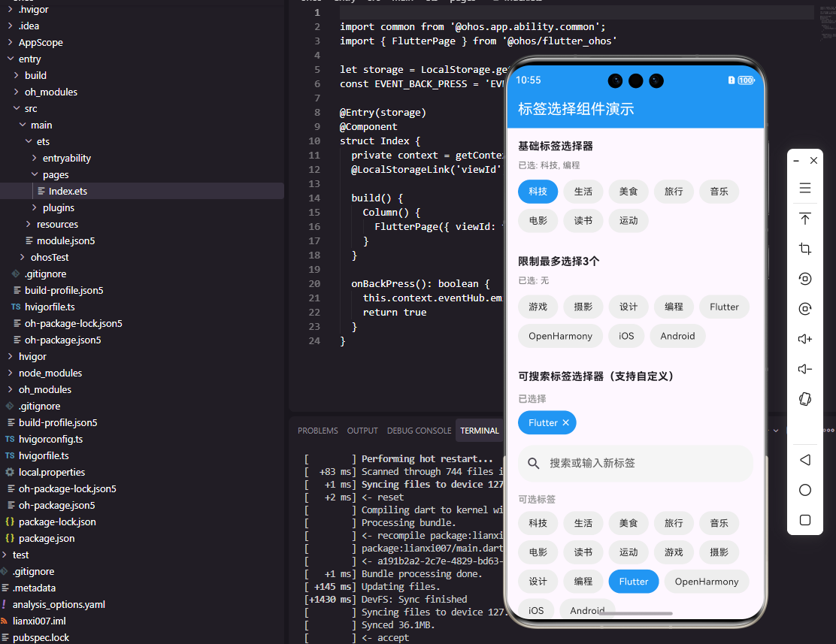Close the emulator toolbar panel
This screenshot has width=836, height=644.
[813, 161]
